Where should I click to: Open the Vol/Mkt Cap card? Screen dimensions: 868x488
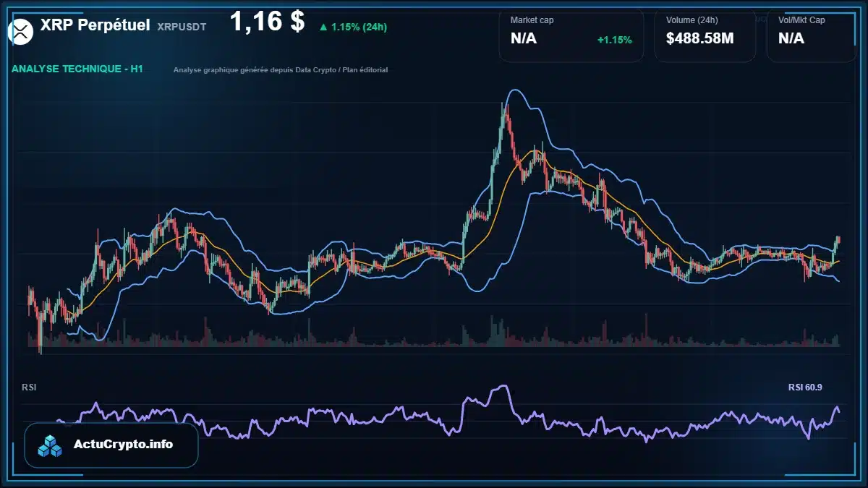click(812, 35)
